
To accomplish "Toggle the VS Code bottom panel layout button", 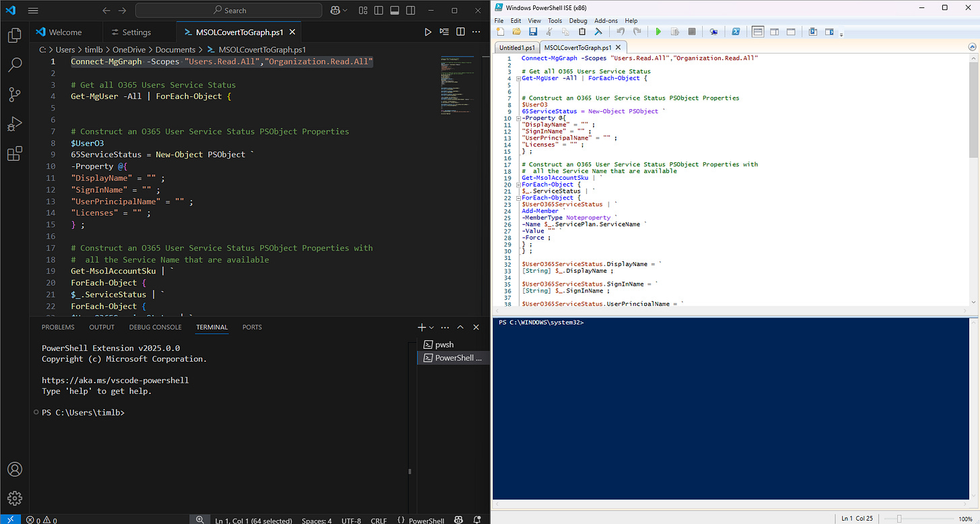I will point(394,11).
